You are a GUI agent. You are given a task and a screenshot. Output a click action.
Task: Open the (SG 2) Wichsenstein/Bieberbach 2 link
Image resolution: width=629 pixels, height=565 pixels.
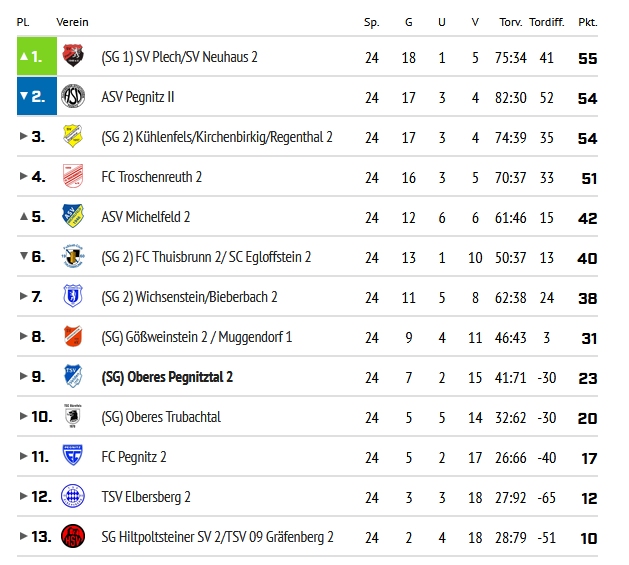click(189, 297)
